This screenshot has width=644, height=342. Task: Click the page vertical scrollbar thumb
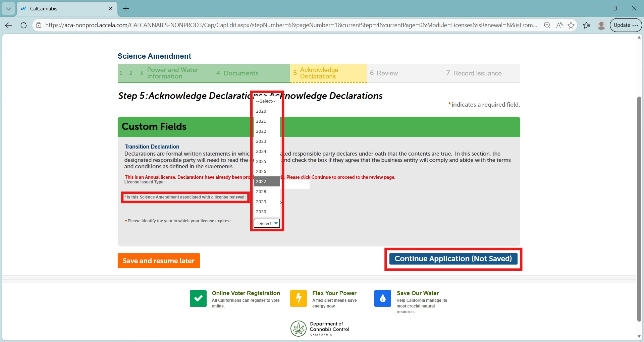(x=639, y=209)
